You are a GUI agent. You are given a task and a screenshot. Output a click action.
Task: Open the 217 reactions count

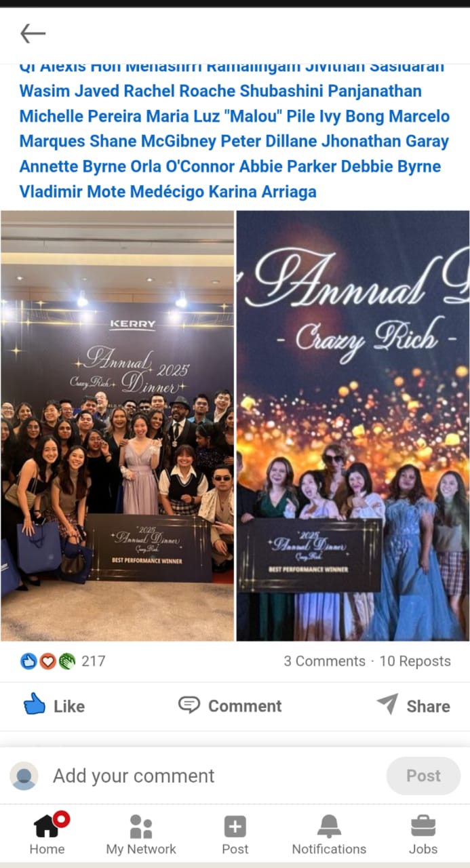click(x=93, y=661)
